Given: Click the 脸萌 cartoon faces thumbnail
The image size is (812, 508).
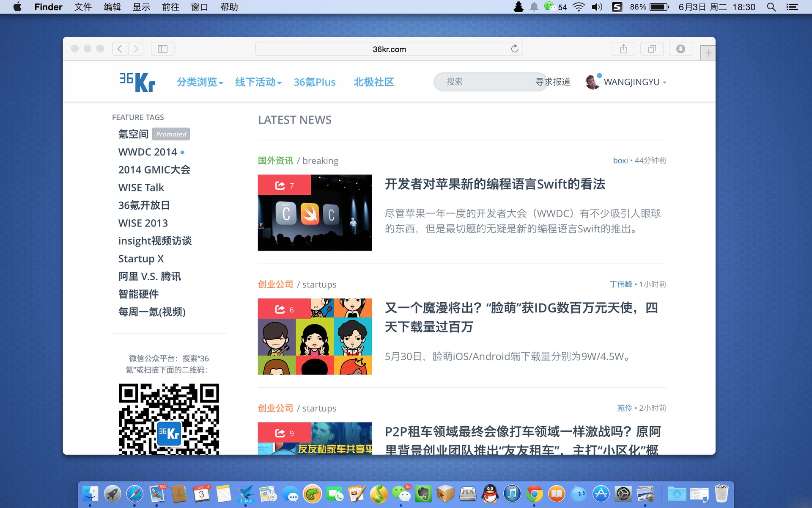Looking at the screenshot, I should pyautogui.click(x=315, y=337).
